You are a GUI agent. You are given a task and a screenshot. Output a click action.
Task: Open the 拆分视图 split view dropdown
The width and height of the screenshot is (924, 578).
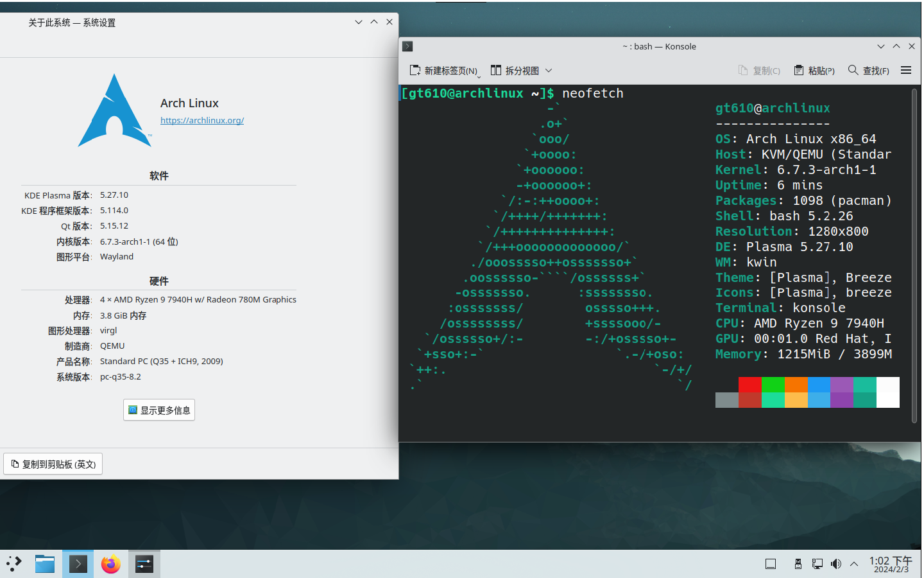coord(549,71)
